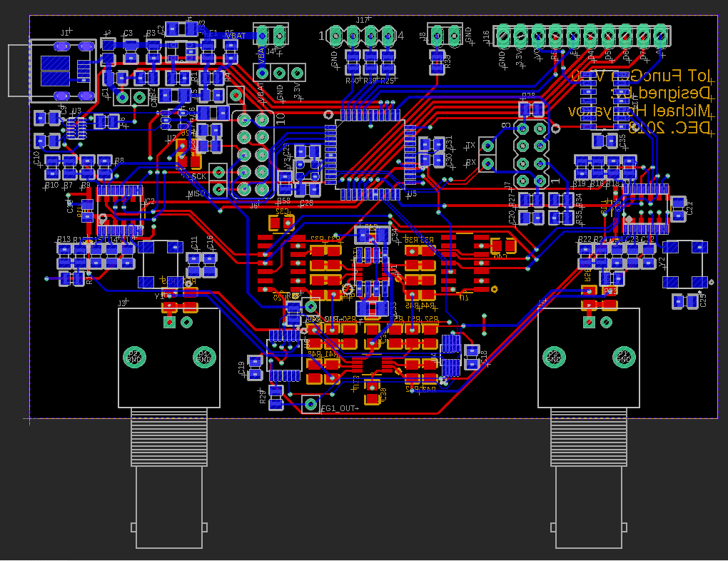Select the C19 capacitor label
Screen dimensions: 728x561
(241, 368)
